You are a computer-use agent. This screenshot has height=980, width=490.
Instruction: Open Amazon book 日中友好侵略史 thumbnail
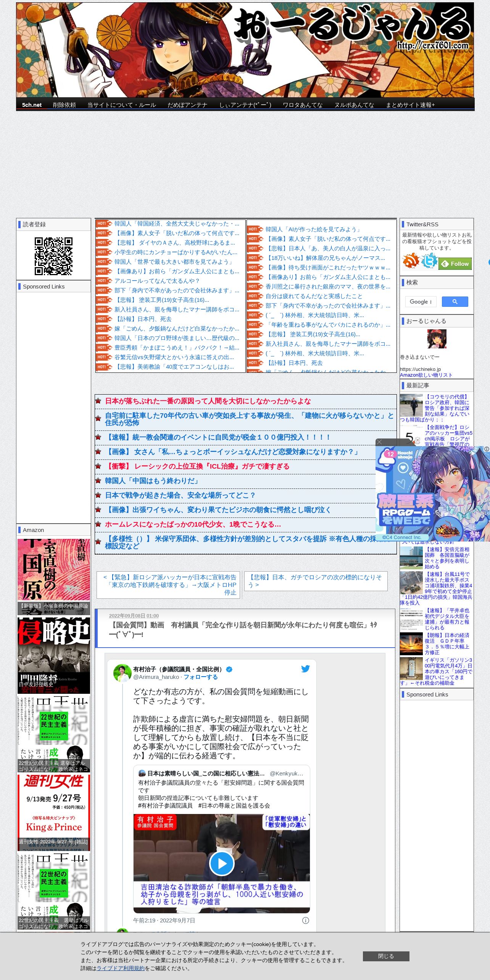click(54, 656)
